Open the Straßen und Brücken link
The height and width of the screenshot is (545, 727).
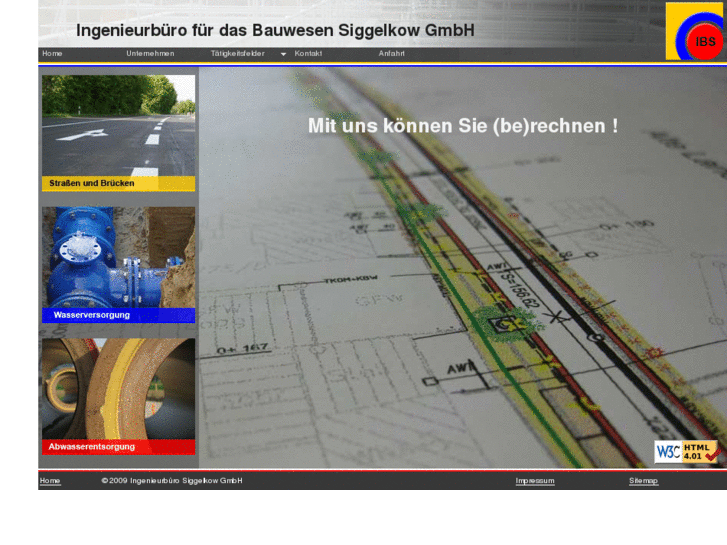[x=92, y=183]
